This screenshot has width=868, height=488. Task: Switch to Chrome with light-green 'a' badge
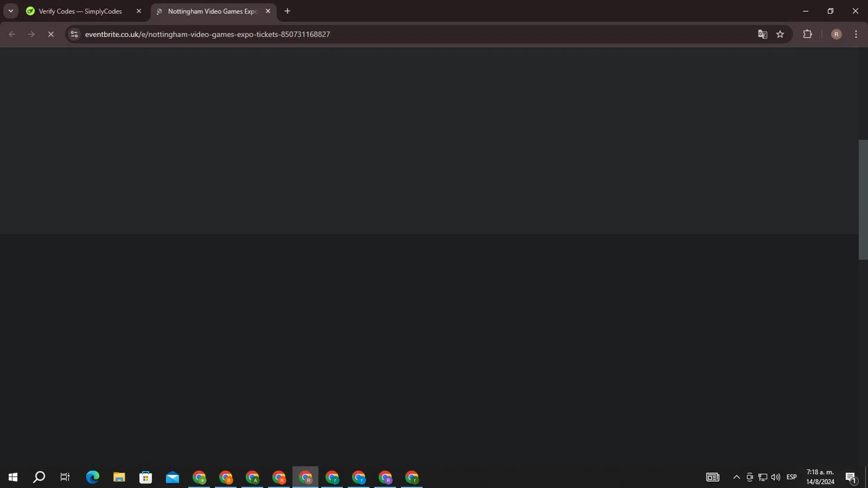tap(199, 477)
